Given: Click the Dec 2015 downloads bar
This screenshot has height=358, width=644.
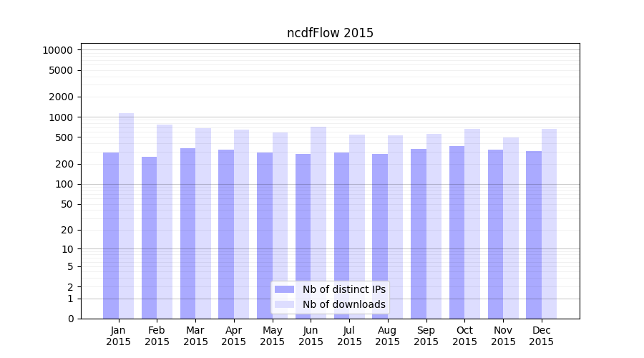Looking at the screenshot, I should (549, 223).
